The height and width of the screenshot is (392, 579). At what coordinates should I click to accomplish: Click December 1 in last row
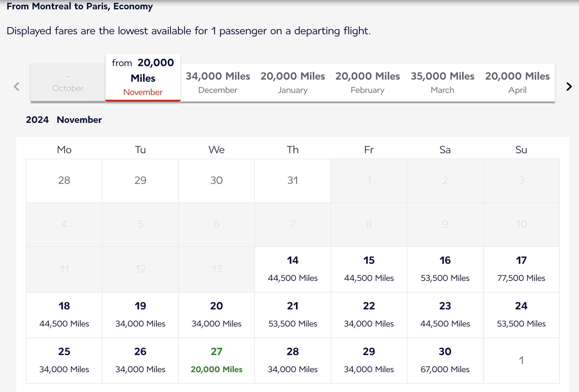521,360
